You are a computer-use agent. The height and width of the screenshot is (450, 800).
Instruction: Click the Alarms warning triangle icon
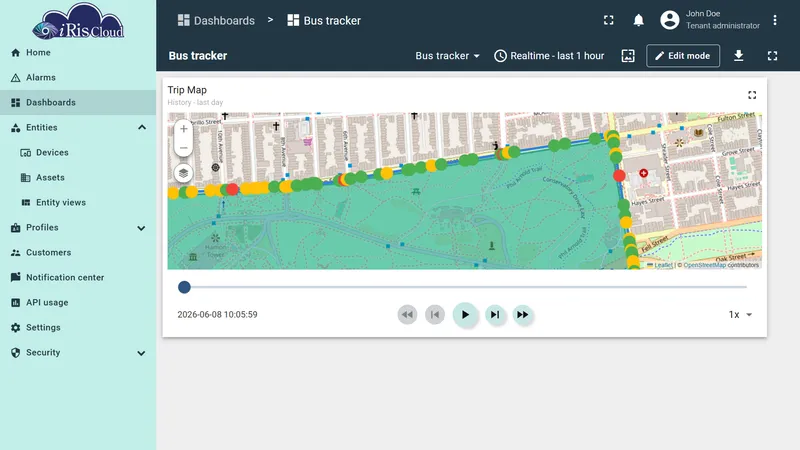coord(16,78)
